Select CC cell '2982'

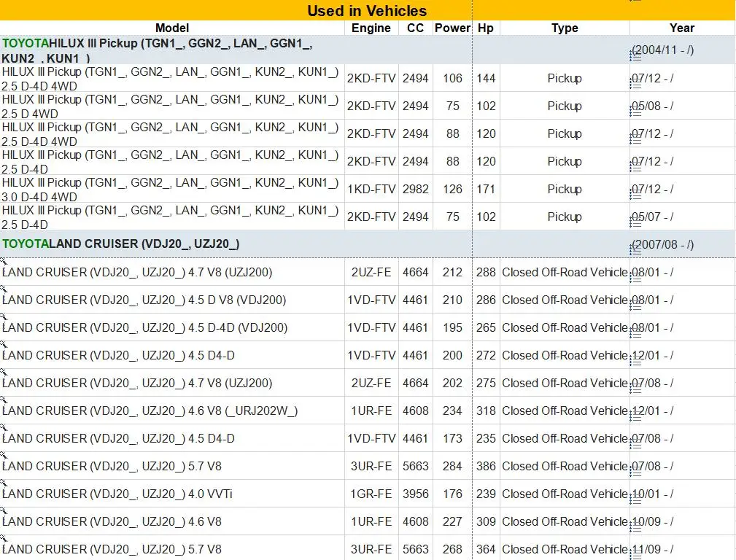point(415,189)
